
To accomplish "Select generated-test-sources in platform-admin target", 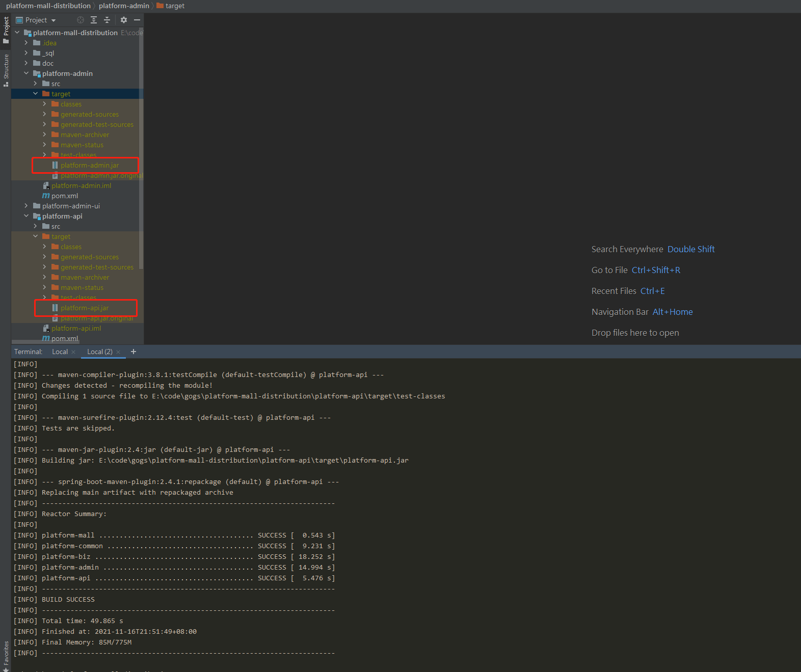I will point(97,124).
